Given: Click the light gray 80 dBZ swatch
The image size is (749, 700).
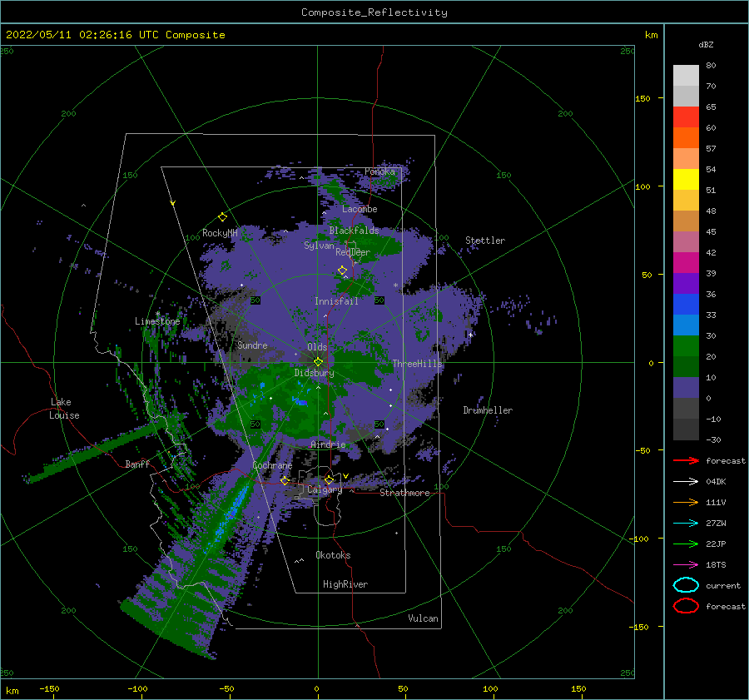Looking at the screenshot, I should (x=686, y=75).
